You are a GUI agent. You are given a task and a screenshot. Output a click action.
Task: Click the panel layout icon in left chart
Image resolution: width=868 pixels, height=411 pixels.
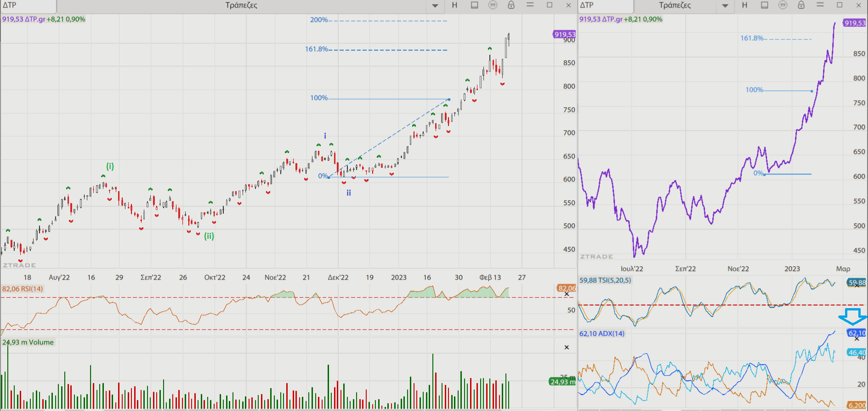[x=475, y=5]
